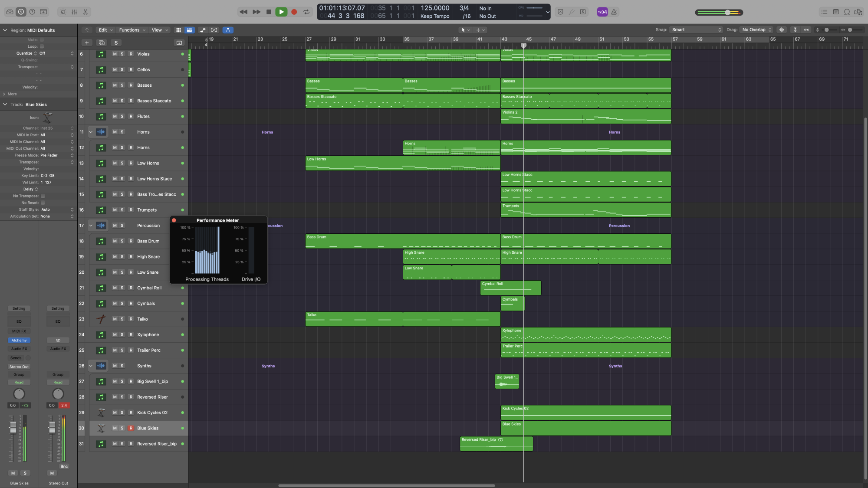The image size is (868, 488).
Task: Open the Mixer from control bar
Action: point(74,12)
